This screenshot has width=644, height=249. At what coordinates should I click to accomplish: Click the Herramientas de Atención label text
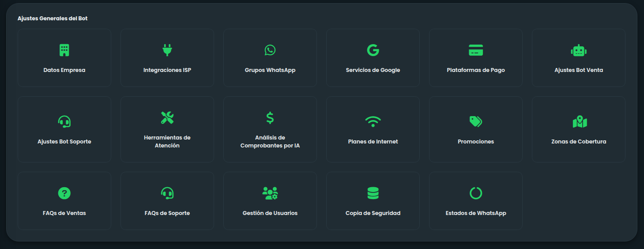(167, 142)
